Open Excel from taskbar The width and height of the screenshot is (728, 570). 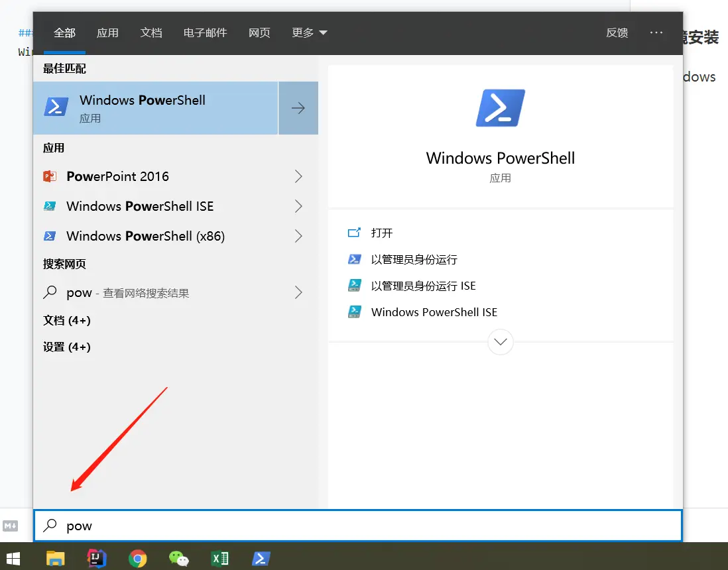click(x=219, y=558)
